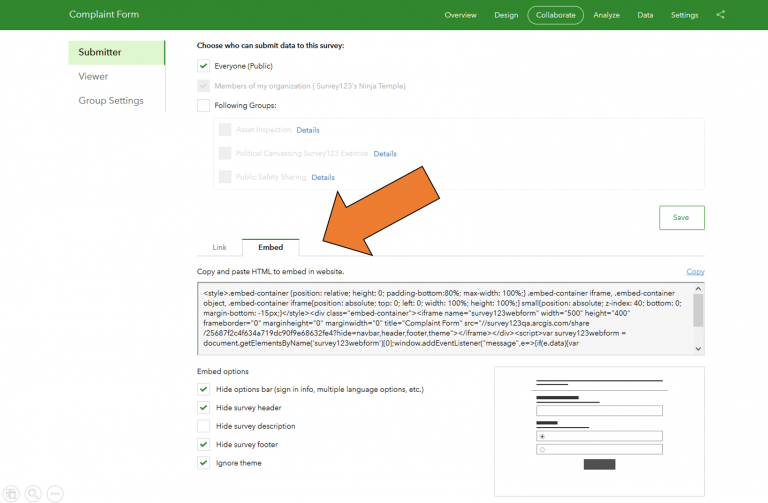Check the Following Groups checkbox
This screenshot has width=768, height=503.
coord(203,105)
